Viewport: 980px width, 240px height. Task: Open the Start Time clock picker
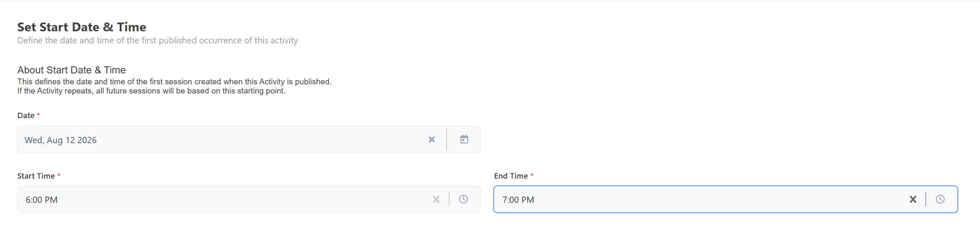(x=464, y=199)
